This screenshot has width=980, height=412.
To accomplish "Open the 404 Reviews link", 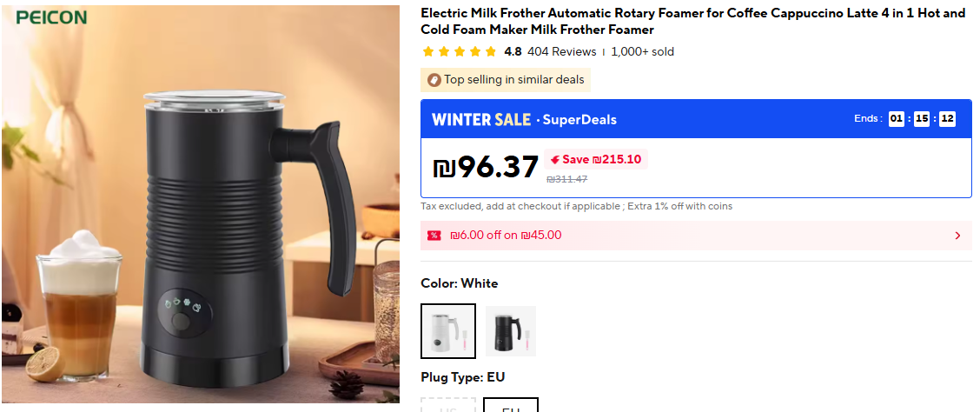I will tap(562, 52).
